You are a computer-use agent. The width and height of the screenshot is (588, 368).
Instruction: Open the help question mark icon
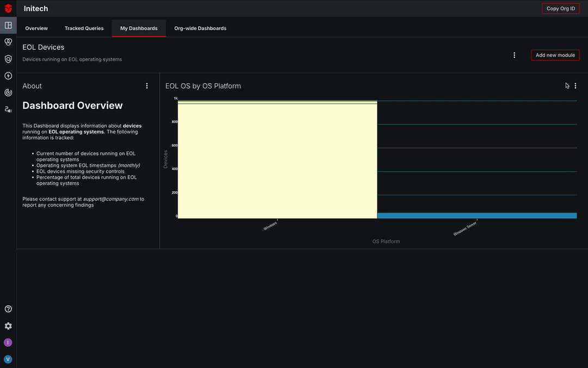[8, 309]
